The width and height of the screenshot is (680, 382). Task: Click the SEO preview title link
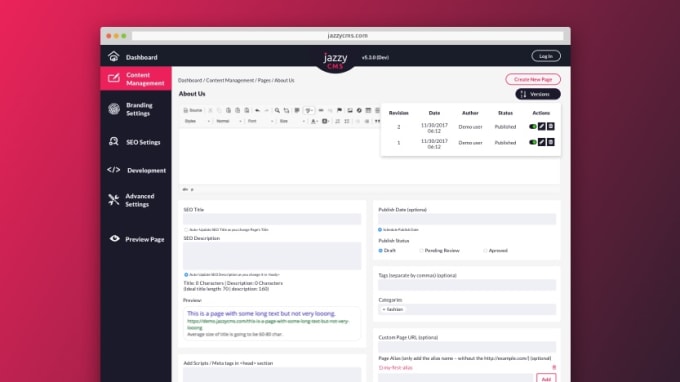(261, 313)
